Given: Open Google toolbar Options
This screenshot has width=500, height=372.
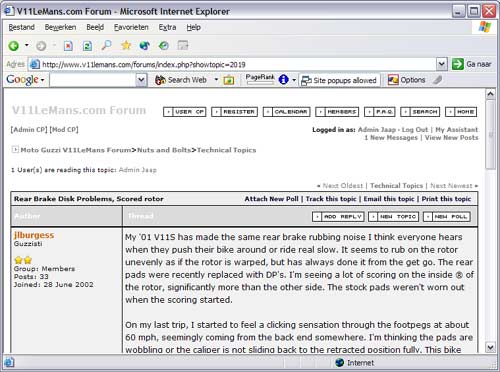Looking at the screenshot, I should coord(407,80).
